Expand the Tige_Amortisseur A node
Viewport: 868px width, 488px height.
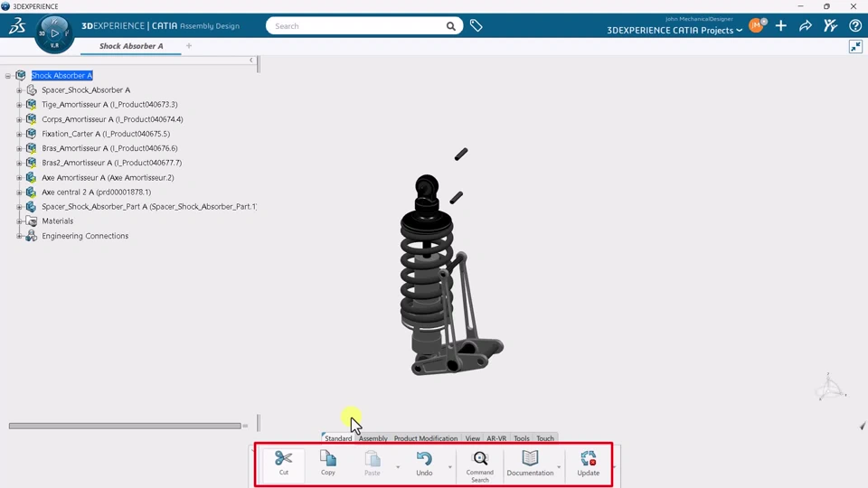click(x=19, y=105)
